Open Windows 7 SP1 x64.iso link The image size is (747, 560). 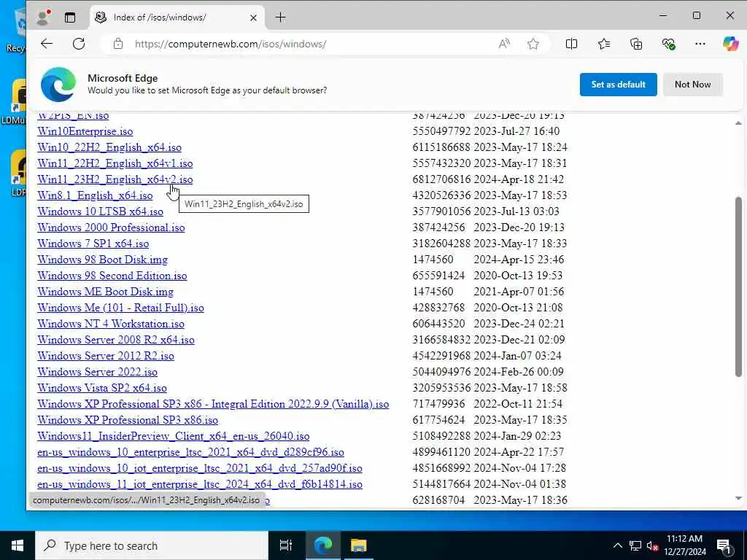pos(93,244)
